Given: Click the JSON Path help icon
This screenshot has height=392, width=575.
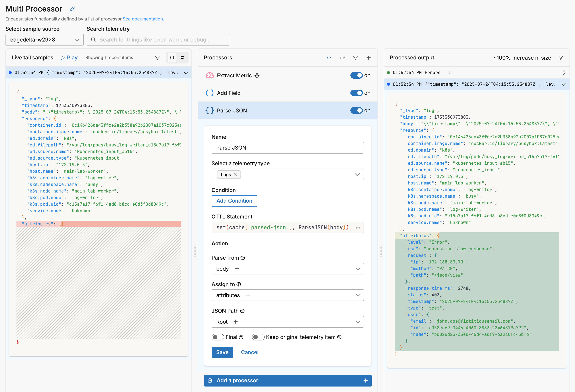Looking at the screenshot, I should coord(242,311).
